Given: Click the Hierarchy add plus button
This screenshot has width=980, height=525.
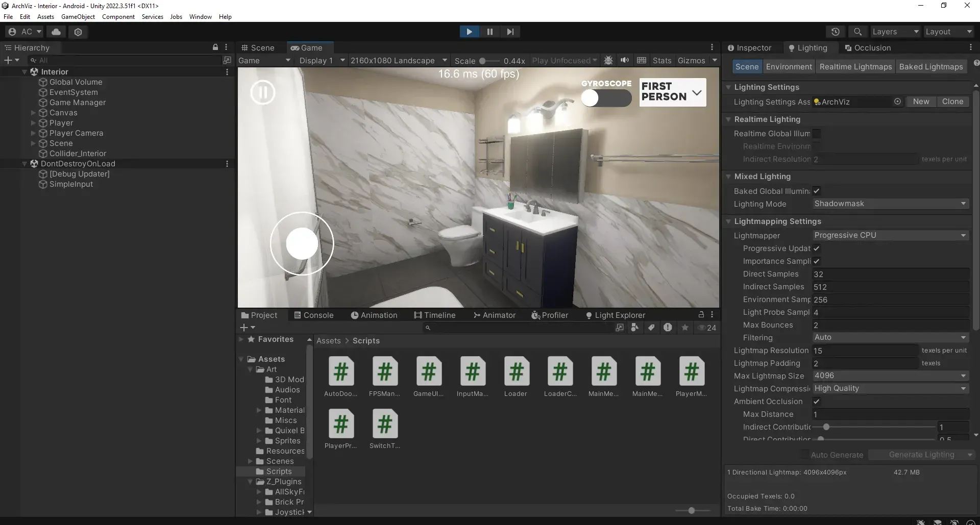Looking at the screenshot, I should pyautogui.click(x=11, y=60).
